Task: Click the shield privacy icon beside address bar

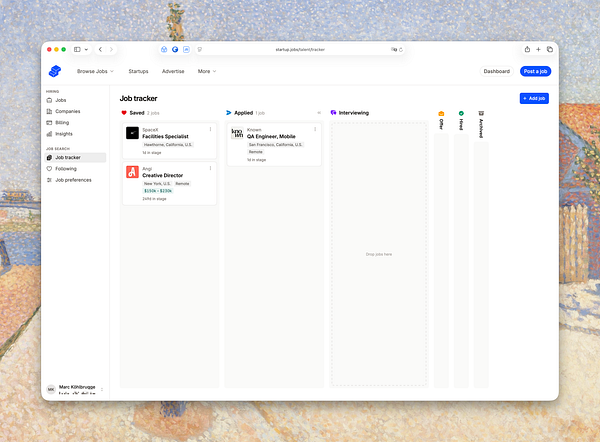Action: pyautogui.click(x=200, y=49)
